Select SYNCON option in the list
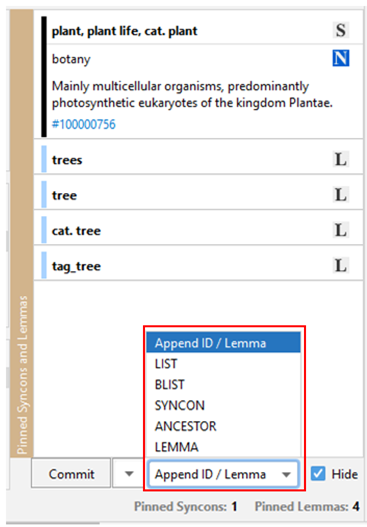Image resolution: width=367 pixels, height=527 pixels. [x=223, y=405]
